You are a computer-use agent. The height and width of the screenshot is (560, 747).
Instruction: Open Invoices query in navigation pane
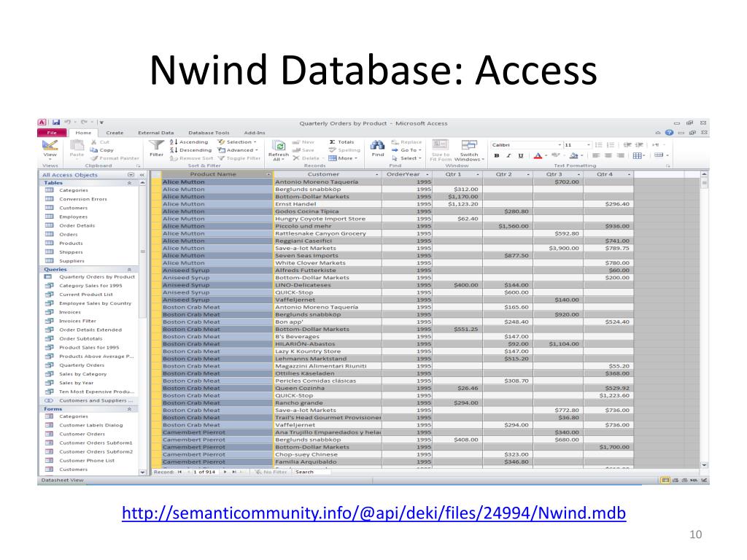(x=69, y=312)
